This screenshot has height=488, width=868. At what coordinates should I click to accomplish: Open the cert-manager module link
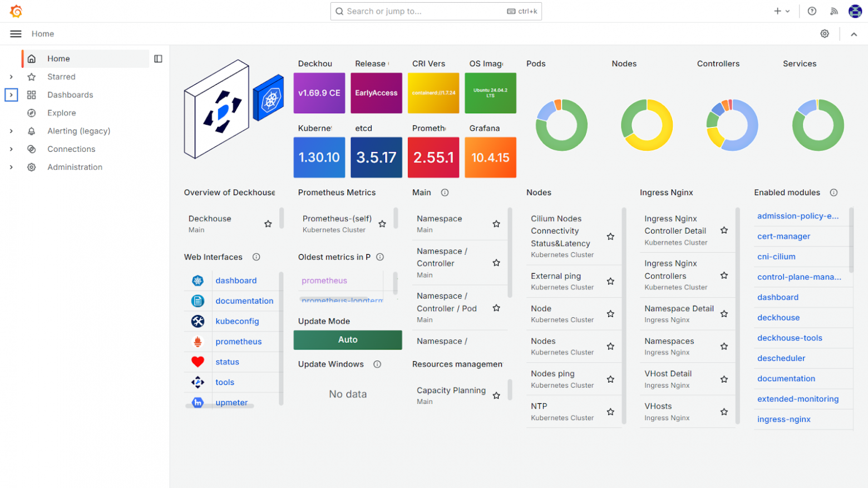[783, 236]
